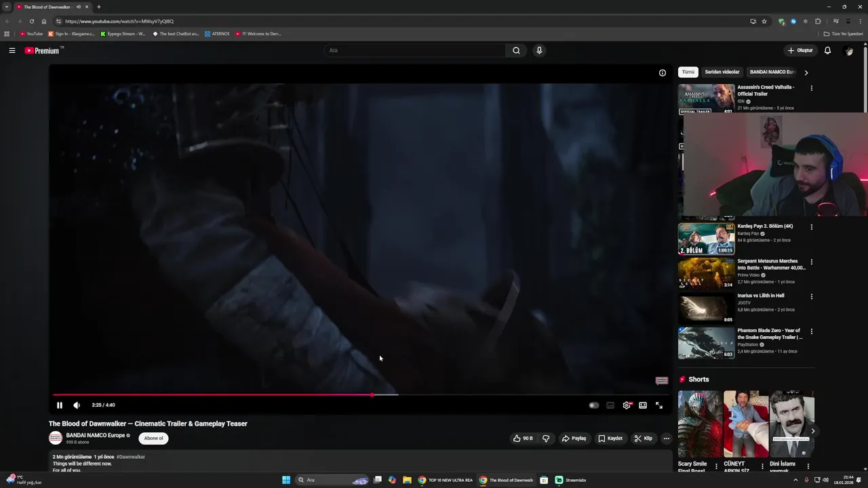Screen dimensions: 868x488
Task: Open Inarius vs Lilith in Hell title
Action: click(x=761, y=296)
